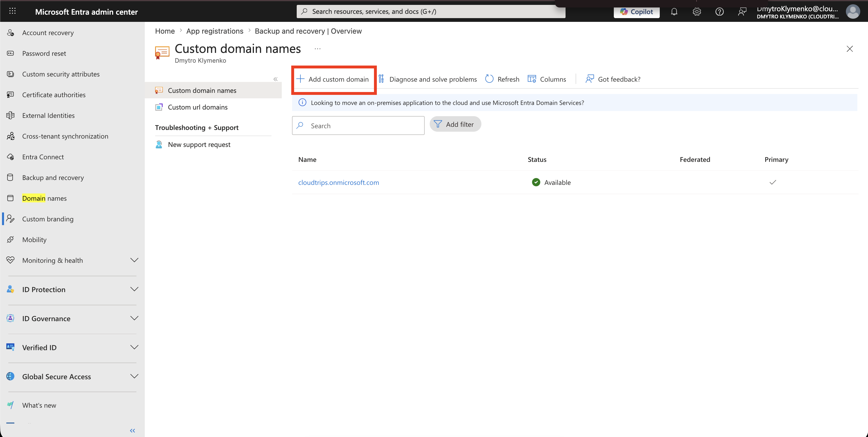Select Custom domain names menu item
The width and height of the screenshot is (868, 437).
pyautogui.click(x=213, y=90)
